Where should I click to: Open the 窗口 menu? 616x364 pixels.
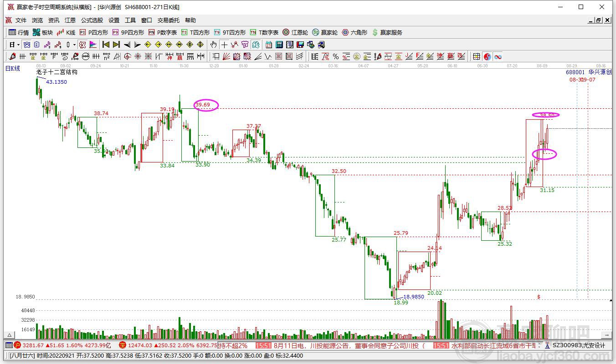147,20
